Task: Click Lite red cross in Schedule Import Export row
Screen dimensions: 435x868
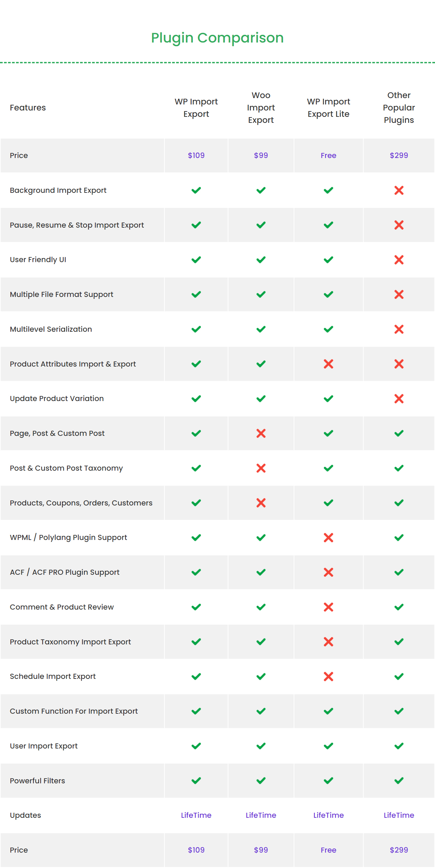Action: 328,676
